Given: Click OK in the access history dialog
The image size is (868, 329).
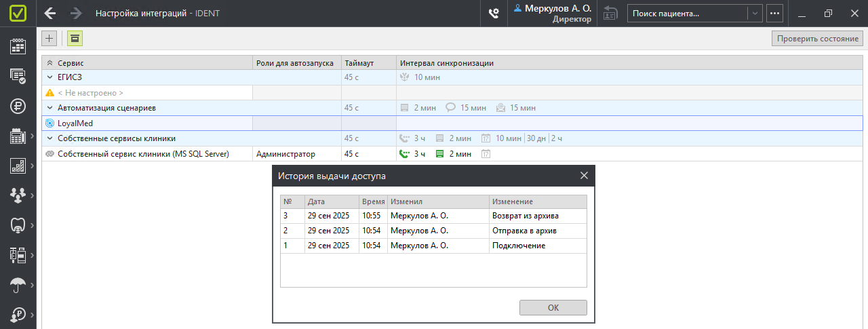Looking at the screenshot, I should pyautogui.click(x=553, y=307).
